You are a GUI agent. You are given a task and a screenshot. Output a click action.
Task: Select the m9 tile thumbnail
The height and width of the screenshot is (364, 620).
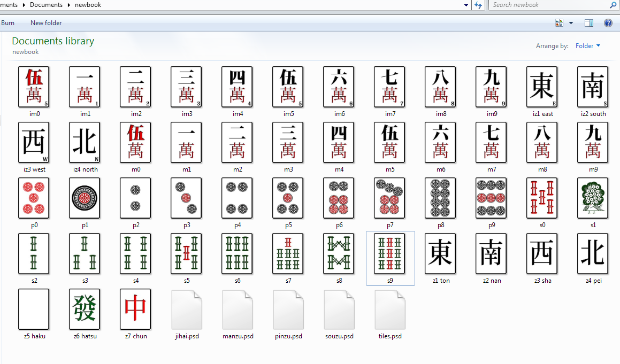(x=593, y=143)
